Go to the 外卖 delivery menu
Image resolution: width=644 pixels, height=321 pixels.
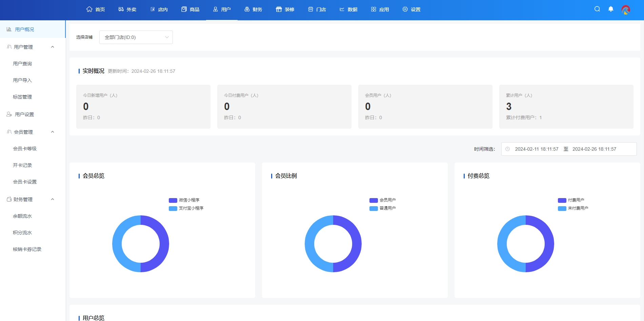[127, 9]
